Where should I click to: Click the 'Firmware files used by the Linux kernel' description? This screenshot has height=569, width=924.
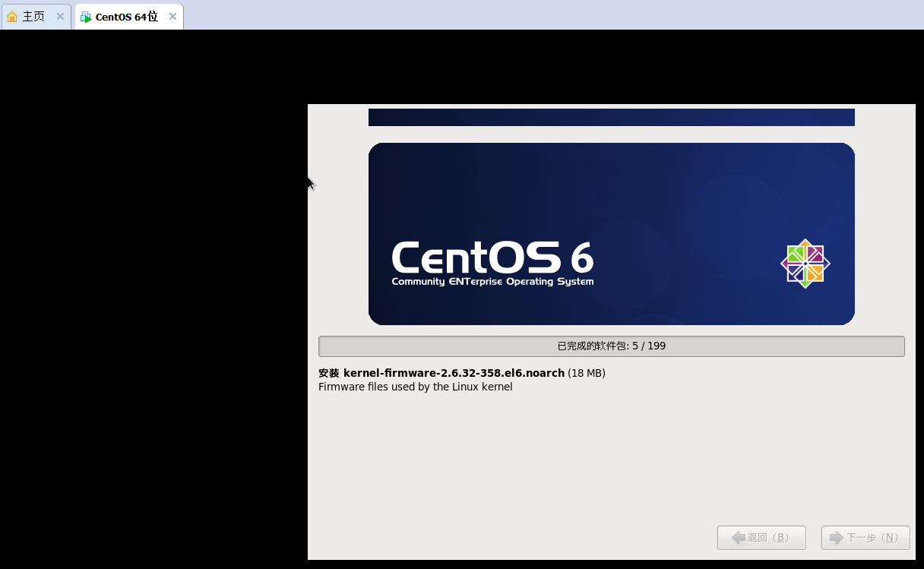pyautogui.click(x=415, y=387)
